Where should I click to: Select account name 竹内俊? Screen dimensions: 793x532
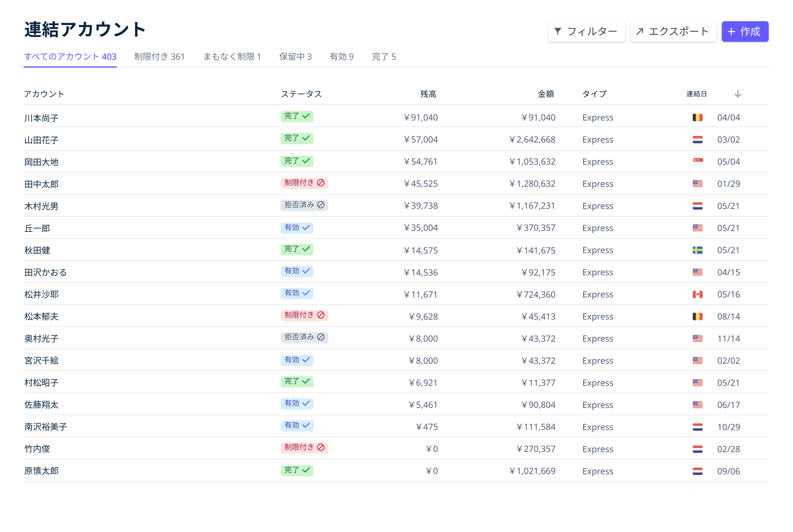pos(37,449)
